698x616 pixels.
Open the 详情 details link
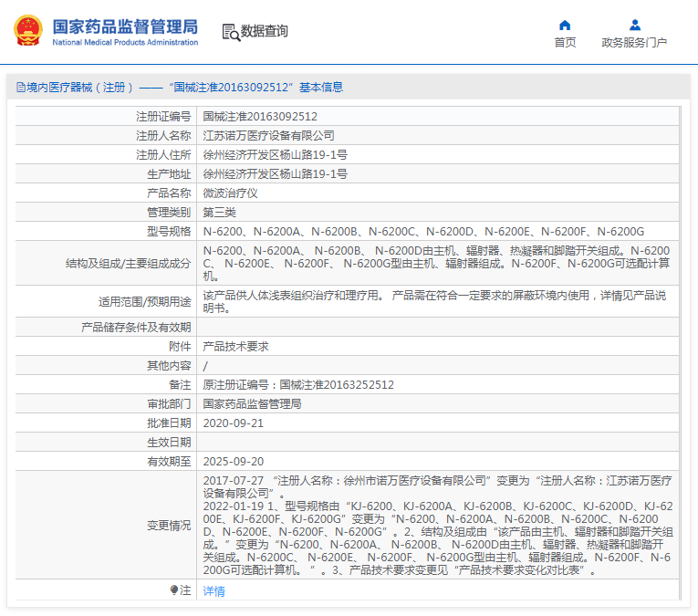pos(214,591)
